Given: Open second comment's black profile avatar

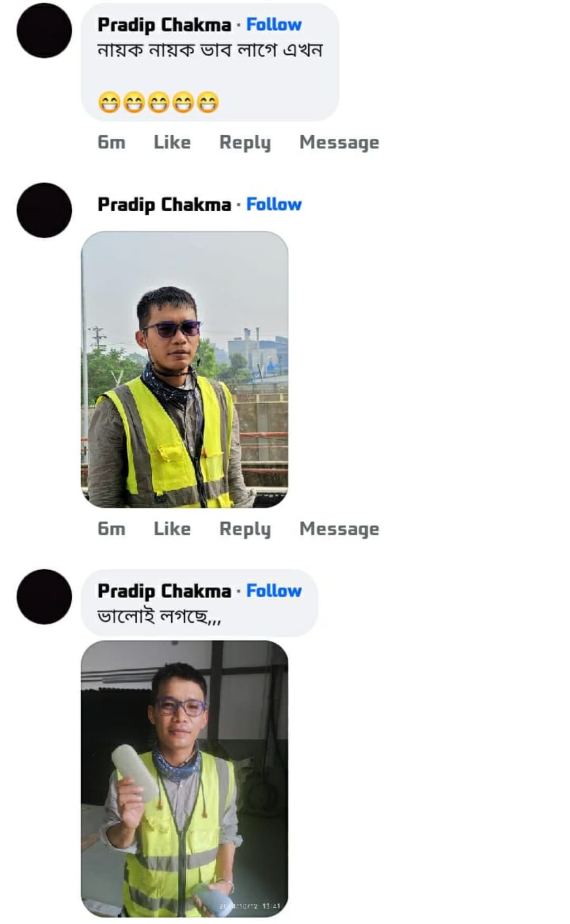Looking at the screenshot, I should point(44,210).
